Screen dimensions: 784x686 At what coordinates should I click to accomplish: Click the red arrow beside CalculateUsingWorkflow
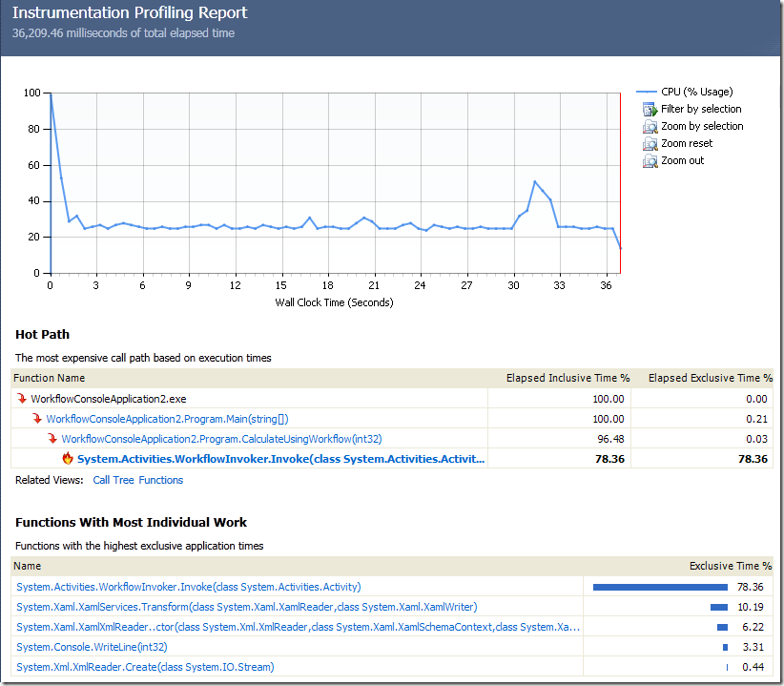tap(52, 439)
